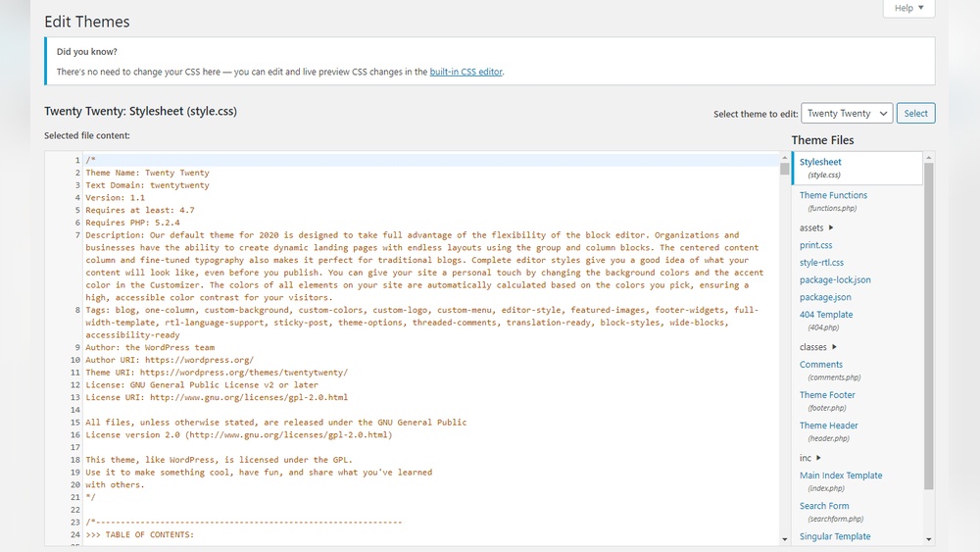Open package-lock.json file
Viewport: 980px width, 552px height.
point(835,280)
